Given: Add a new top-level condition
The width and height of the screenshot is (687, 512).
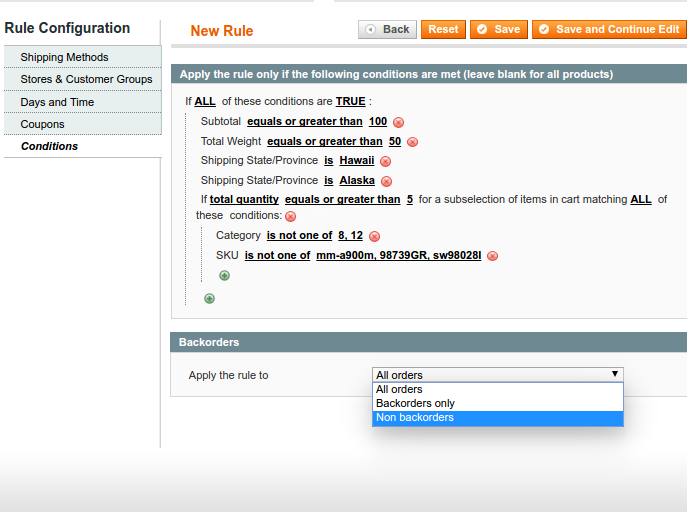Looking at the screenshot, I should [209, 298].
